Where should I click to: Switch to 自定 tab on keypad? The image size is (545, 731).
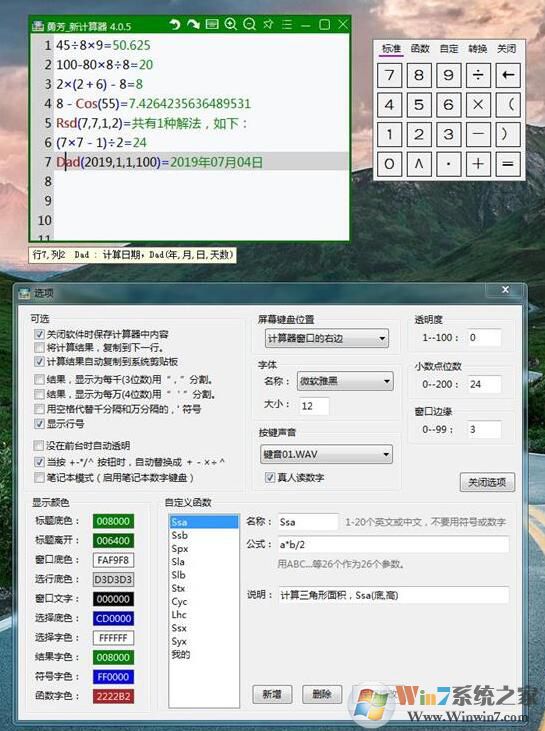(448, 48)
